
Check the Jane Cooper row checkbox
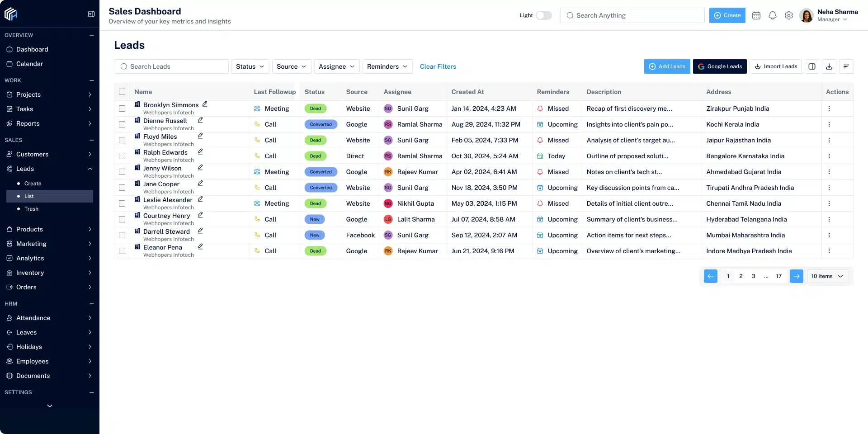click(x=122, y=188)
